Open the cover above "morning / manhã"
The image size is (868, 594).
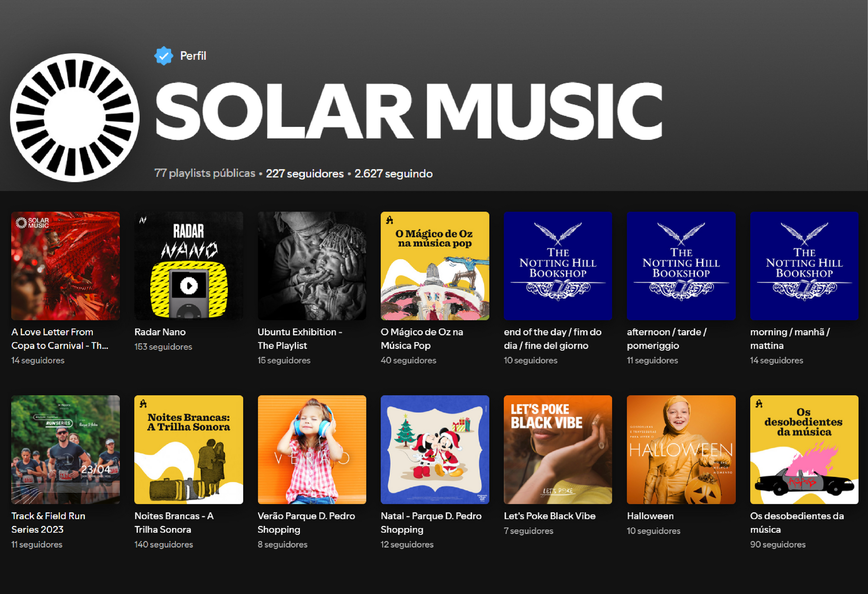[x=804, y=266]
